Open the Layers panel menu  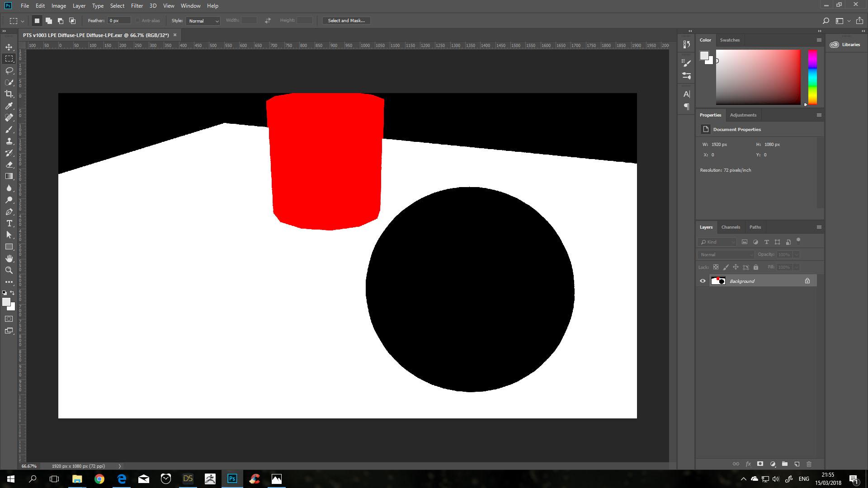819,227
